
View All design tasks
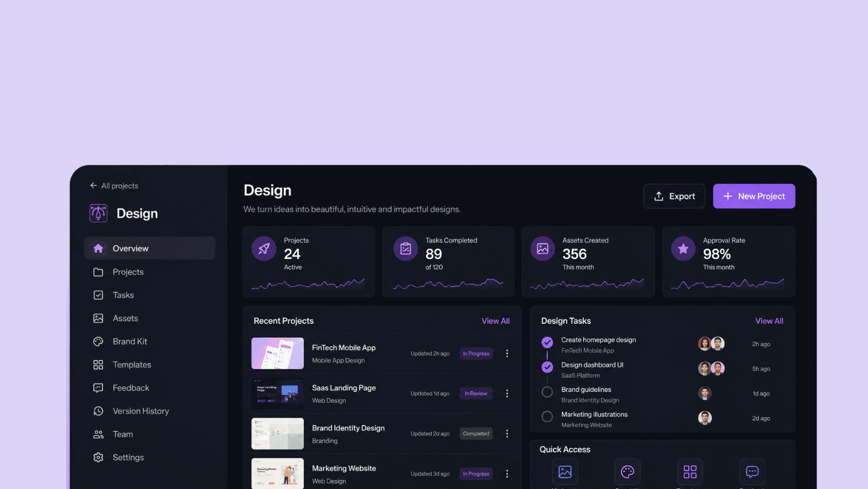point(769,321)
